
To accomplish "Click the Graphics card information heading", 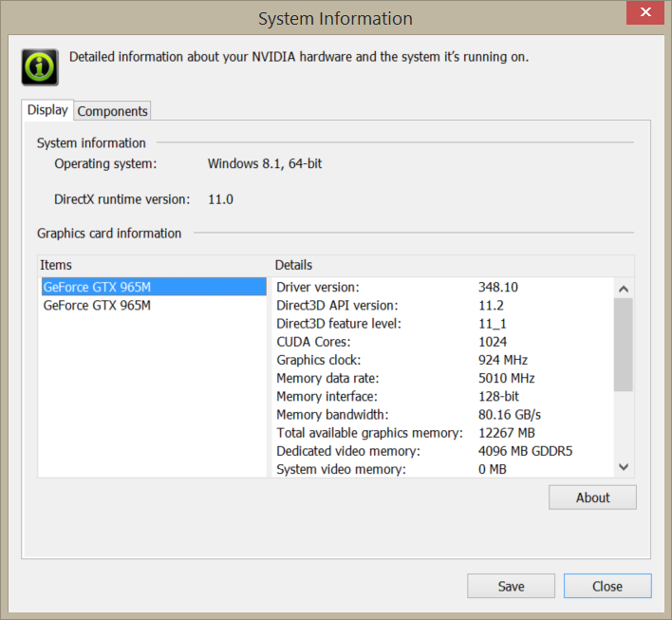I will [x=109, y=234].
